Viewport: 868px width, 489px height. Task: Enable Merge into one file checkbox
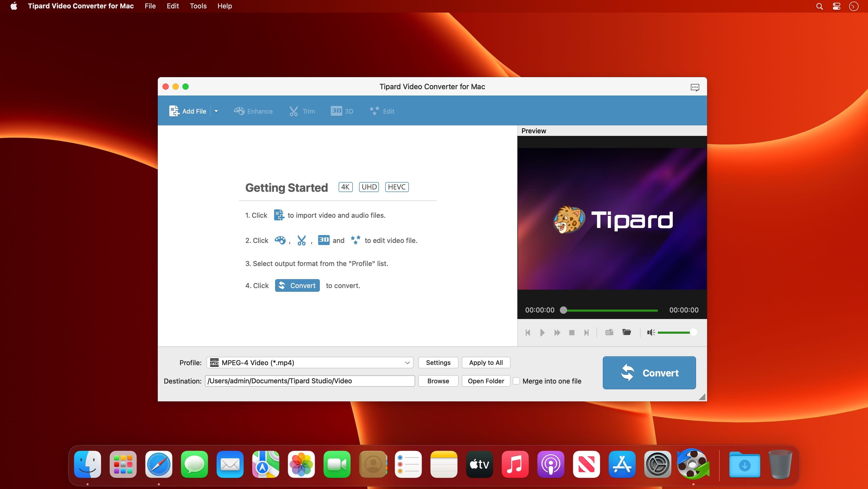pos(516,381)
